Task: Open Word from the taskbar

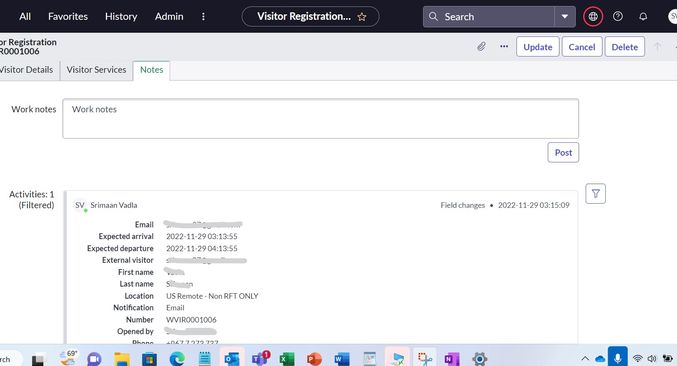Action: [342, 359]
